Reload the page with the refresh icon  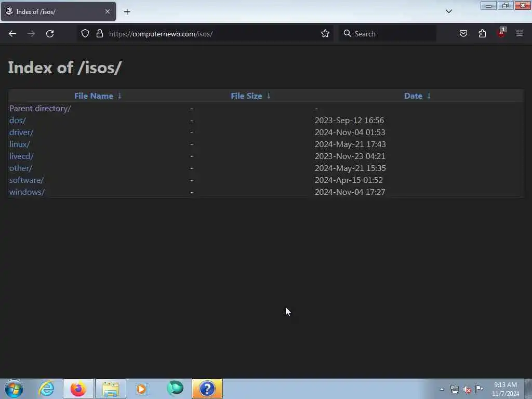(50, 34)
